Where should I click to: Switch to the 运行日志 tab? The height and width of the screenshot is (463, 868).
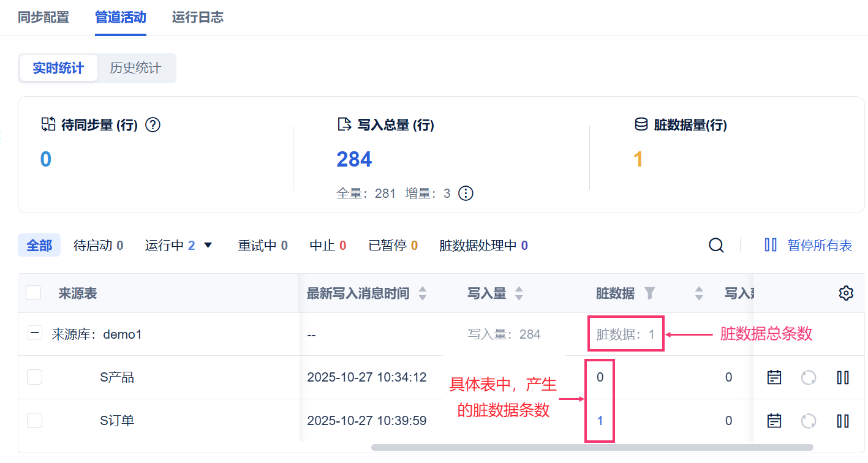click(197, 17)
